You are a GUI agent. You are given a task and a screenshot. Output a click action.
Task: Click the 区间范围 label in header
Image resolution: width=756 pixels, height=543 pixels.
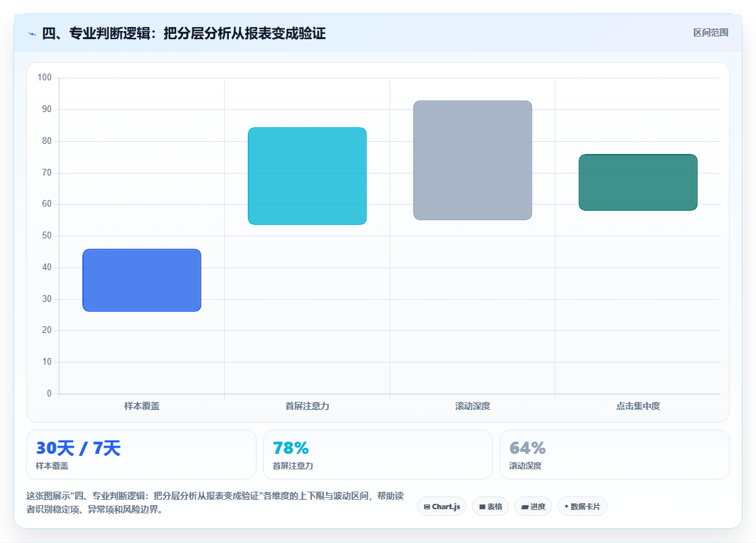coord(711,33)
